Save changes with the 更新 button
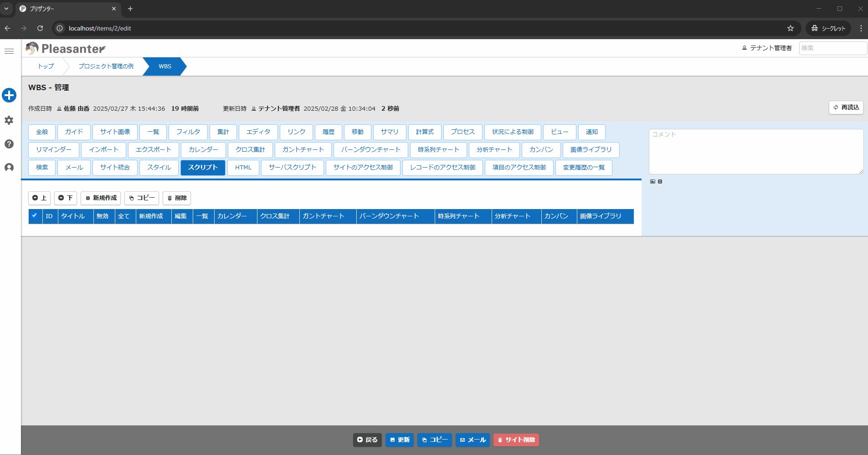This screenshot has height=455, width=868. (x=399, y=440)
